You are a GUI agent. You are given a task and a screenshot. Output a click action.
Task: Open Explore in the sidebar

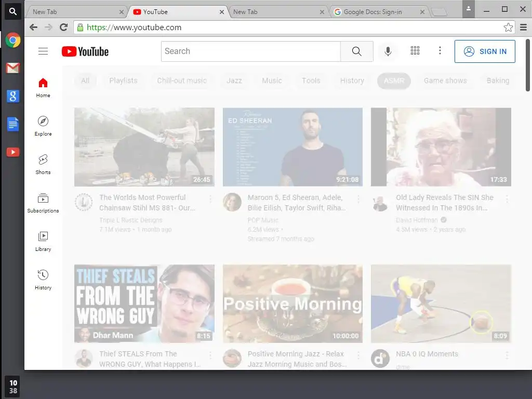pos(43,126)
